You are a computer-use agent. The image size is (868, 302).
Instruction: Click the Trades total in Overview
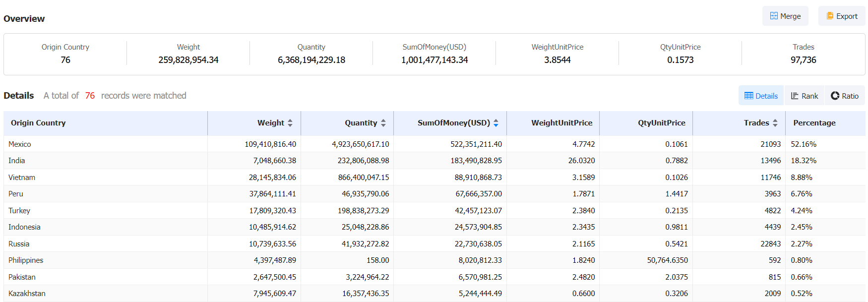pos(803,60)
